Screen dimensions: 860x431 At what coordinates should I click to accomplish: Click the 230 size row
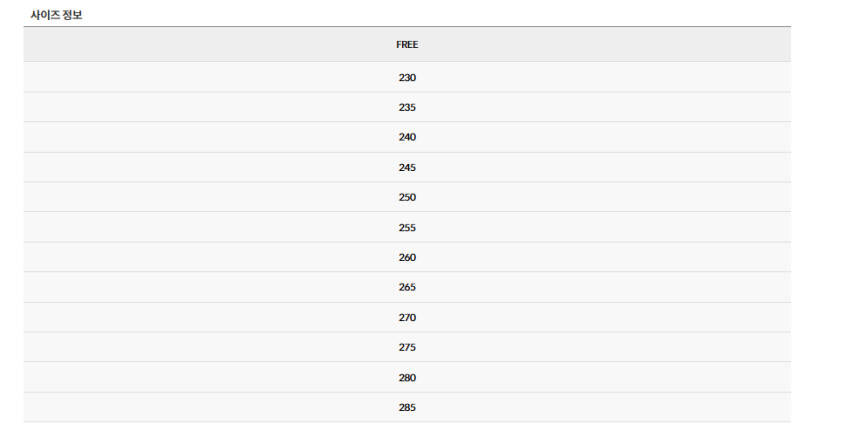click(407, 77)
